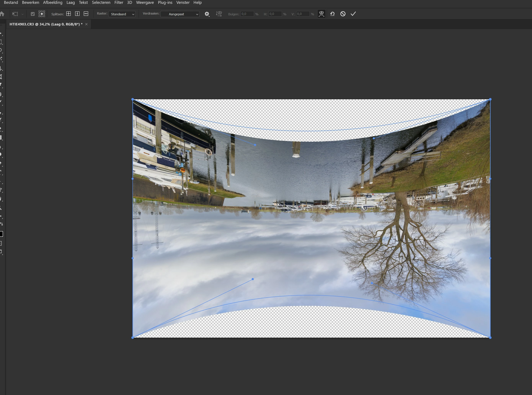Click the top-right warp corner handle
The height and width of the screenshot is (395, 532).
(x=490, y=99)
